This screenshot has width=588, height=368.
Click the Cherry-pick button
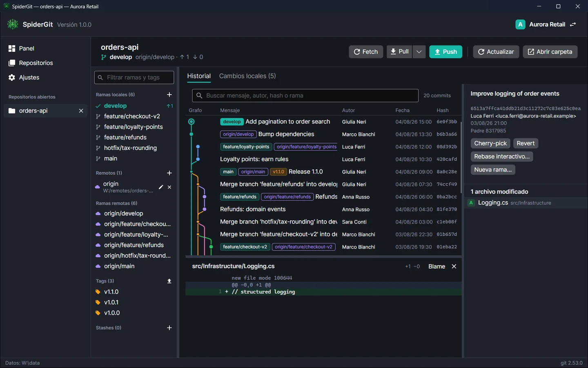click(490, 143)
